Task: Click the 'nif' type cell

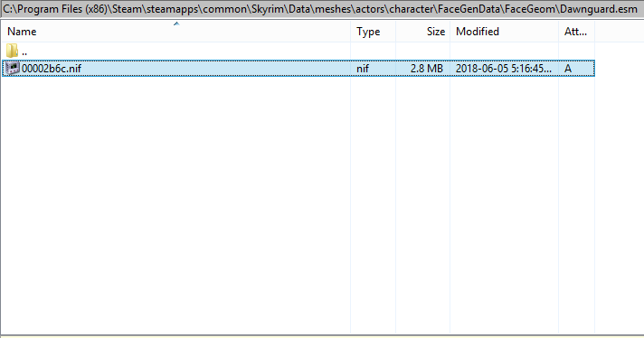Action: [363, 69]
